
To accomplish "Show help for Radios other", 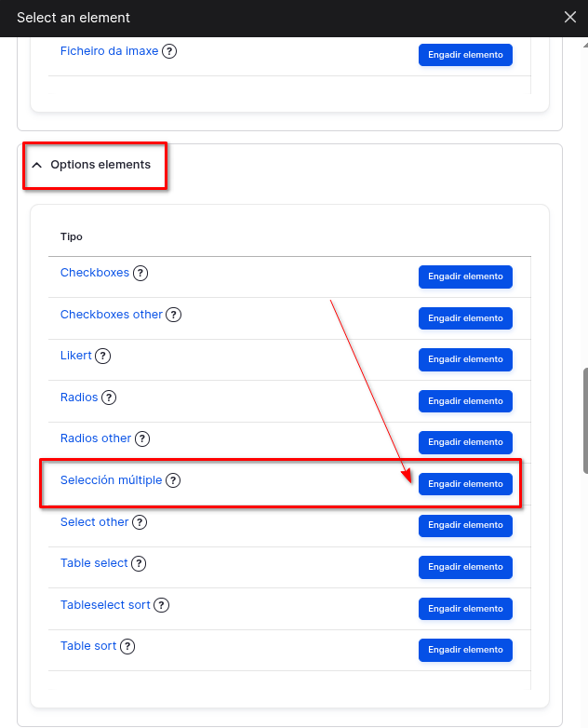I will (x=142, y=438).
